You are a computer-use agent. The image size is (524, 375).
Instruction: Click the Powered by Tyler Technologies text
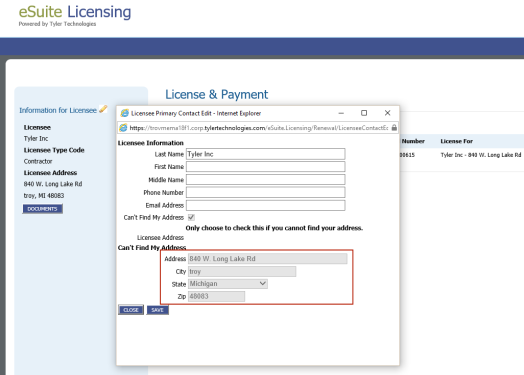[57, 24]
